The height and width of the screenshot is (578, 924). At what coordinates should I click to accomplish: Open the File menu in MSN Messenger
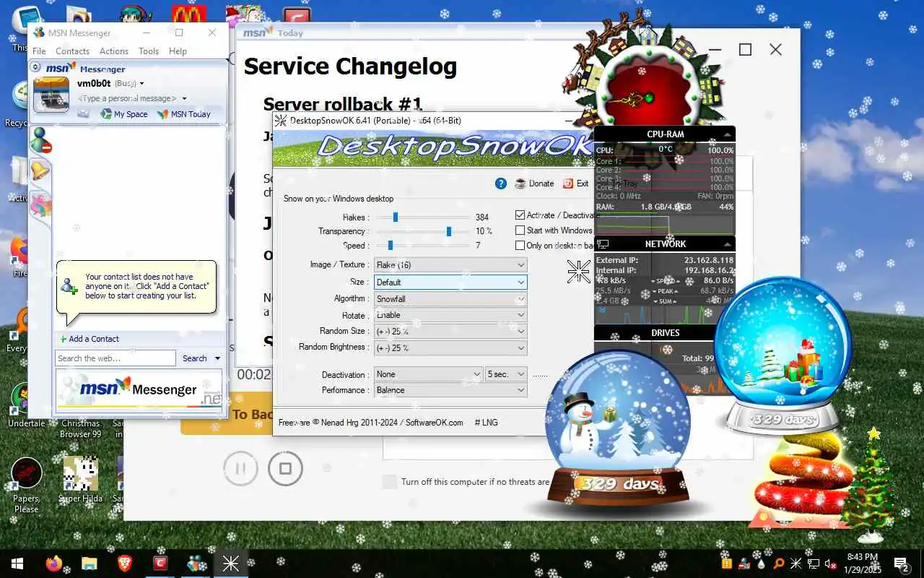tap(39, 51)
